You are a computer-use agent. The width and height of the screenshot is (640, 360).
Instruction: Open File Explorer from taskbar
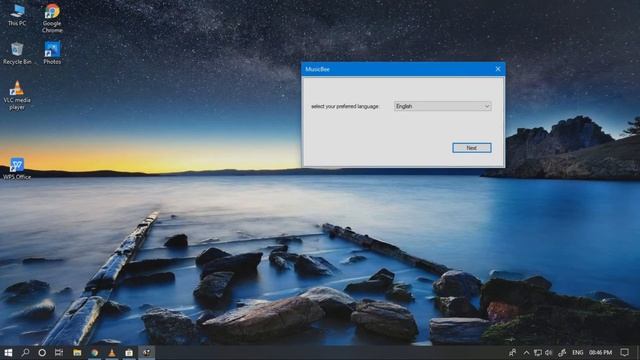(x=77, y=352)
